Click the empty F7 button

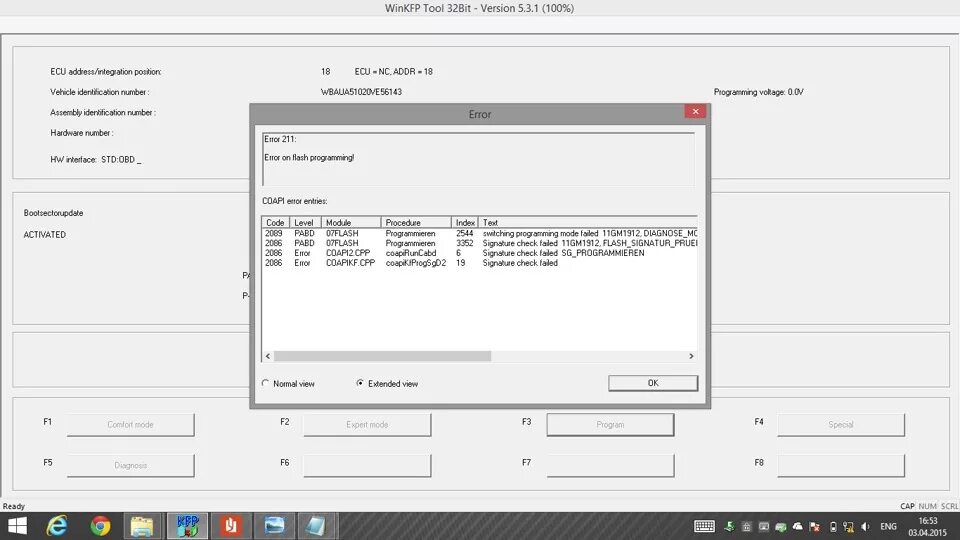coord(610,465)
